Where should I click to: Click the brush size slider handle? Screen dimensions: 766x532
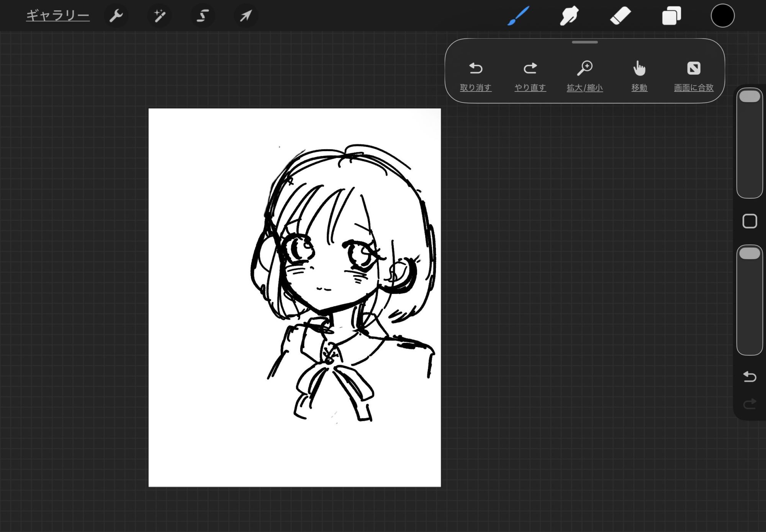750,96
